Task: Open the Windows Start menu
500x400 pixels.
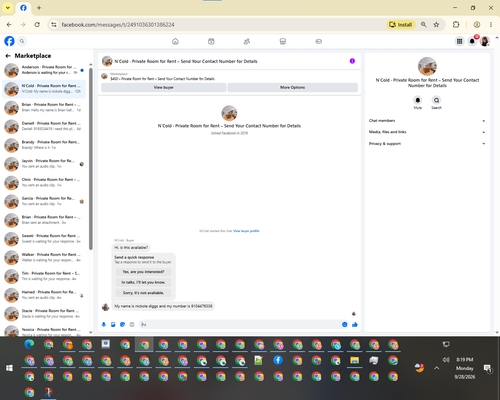Action: point(9,368)
